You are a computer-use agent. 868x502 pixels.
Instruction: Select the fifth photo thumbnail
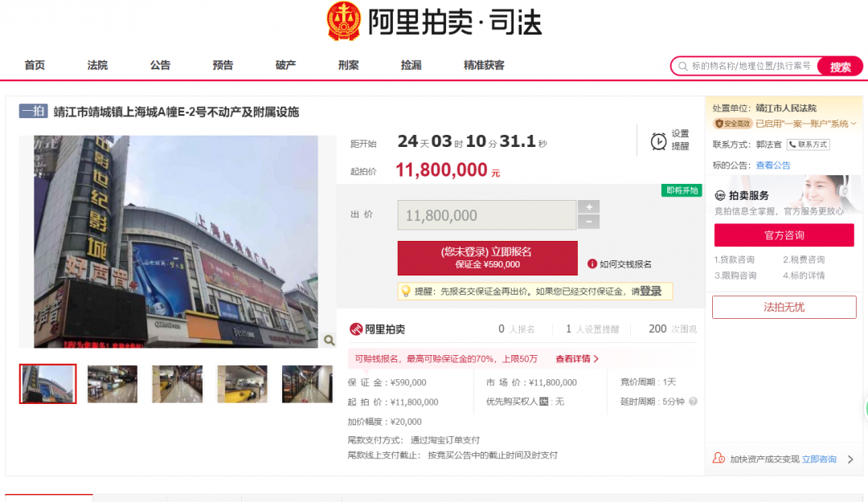tap(307, 384)
